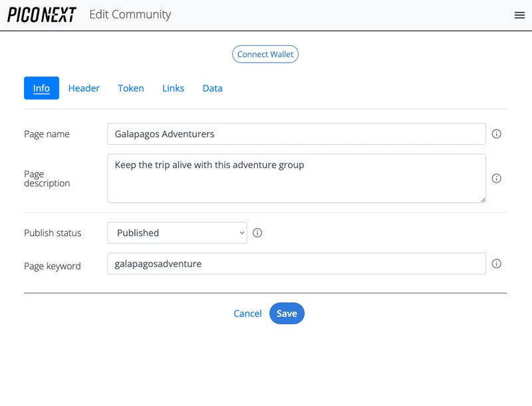
Task: Switch to the Data tab
Action: (212, 88)
